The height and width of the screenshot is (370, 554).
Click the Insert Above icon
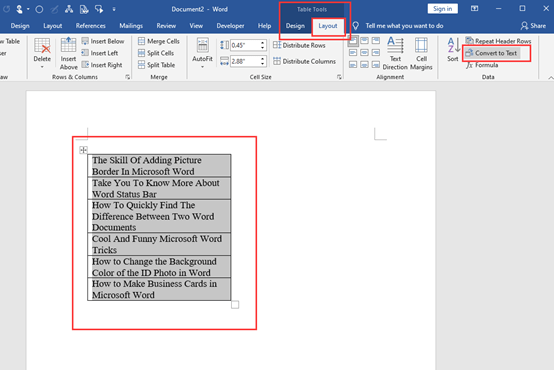click(68, 46)
